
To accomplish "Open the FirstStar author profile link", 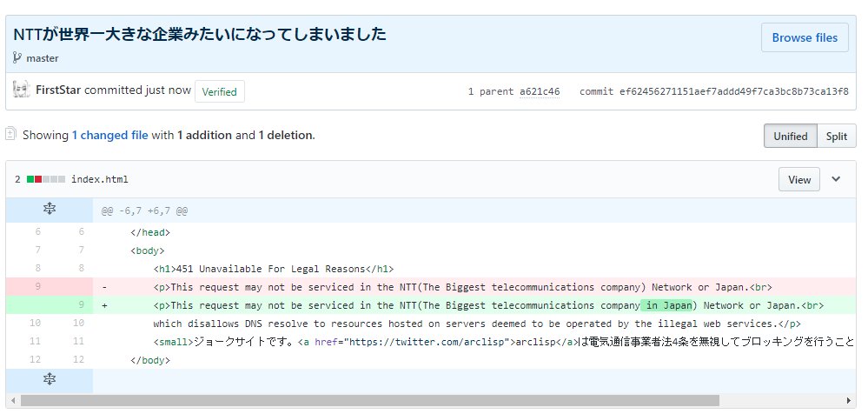I will click(58, 90).
